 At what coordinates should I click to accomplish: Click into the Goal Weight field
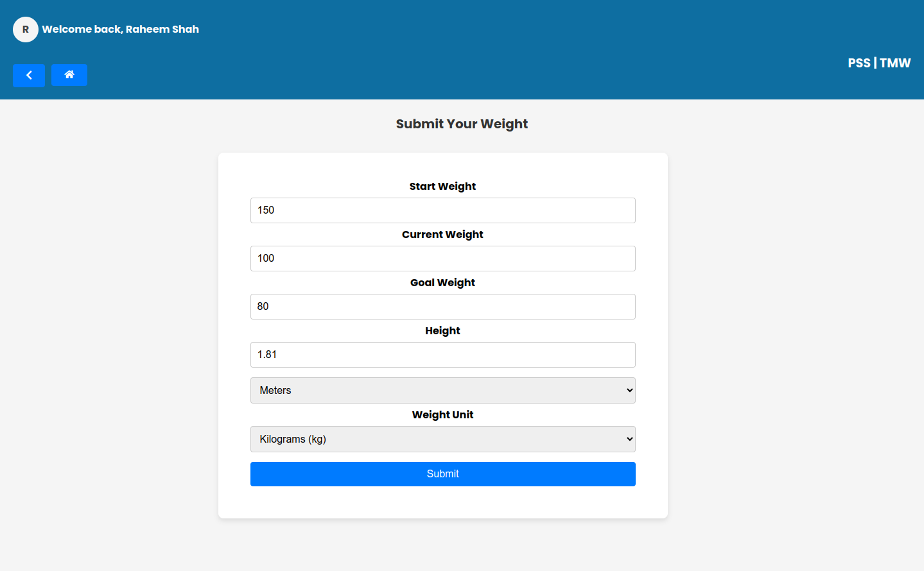(443, 307)
